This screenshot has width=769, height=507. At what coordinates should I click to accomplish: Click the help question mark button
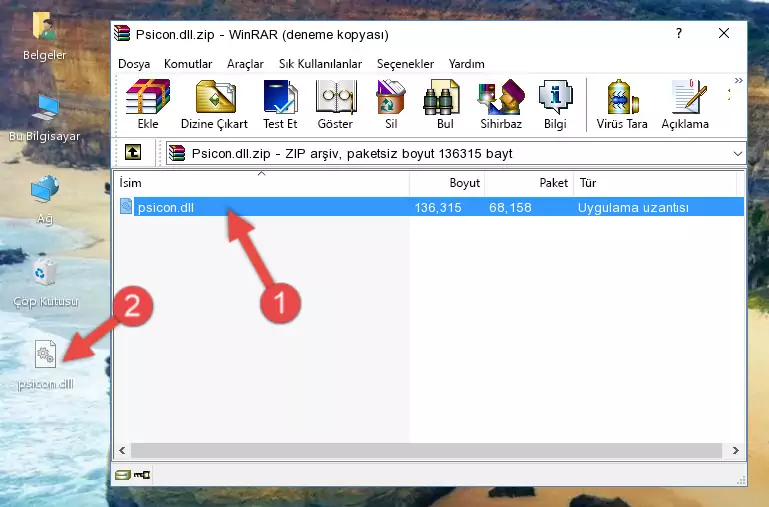point(679,33)
